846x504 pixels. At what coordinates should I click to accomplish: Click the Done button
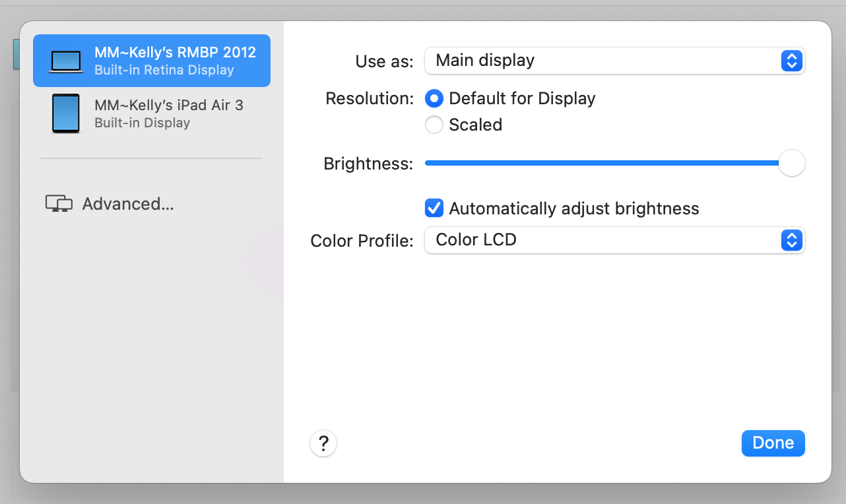click(773, 443)
